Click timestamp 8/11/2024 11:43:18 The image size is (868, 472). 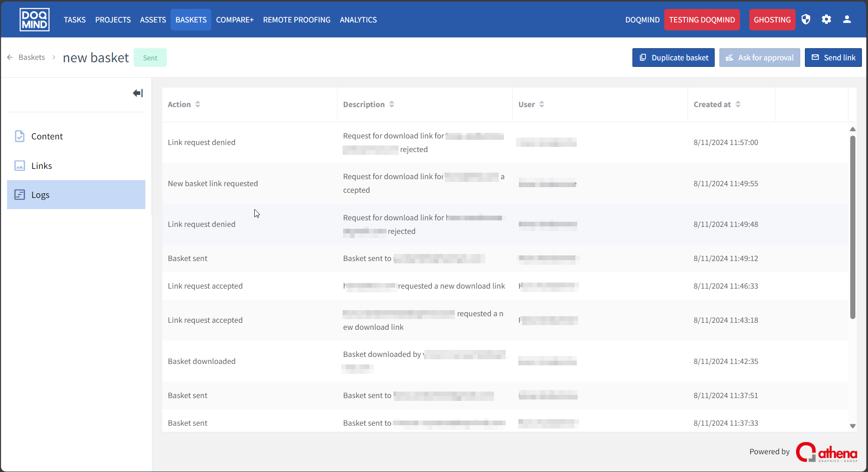point(726,320)
